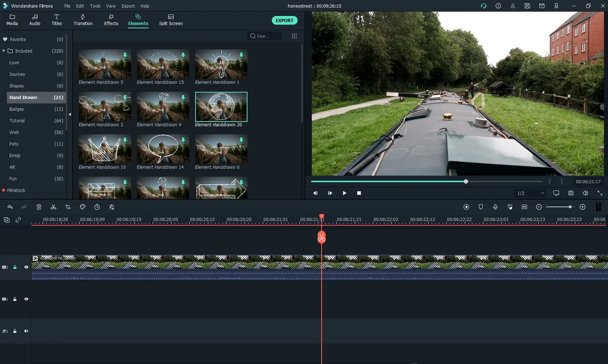Start voiceover recording with the microphone icon
Image resolution: width=608 pixels, height=364 pixels.
pyautogui.click(x=495, y=206)
